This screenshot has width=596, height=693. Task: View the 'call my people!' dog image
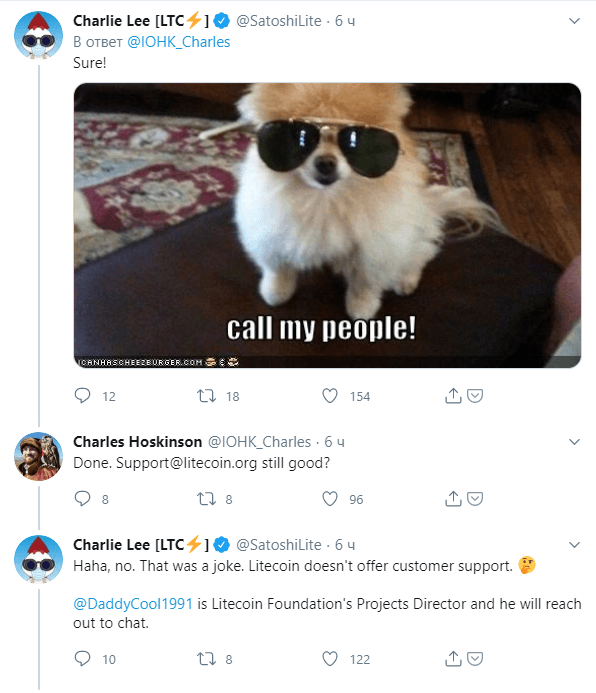point(327,225)
